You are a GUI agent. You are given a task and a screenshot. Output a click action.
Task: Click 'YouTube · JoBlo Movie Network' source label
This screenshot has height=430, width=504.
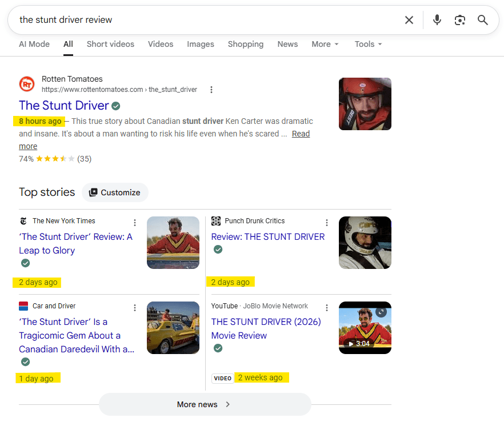point(259,306)
